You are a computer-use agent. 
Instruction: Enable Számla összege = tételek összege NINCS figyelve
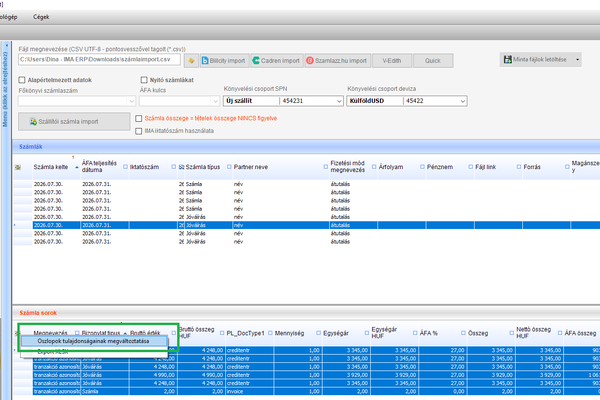[x=139, y=119]
